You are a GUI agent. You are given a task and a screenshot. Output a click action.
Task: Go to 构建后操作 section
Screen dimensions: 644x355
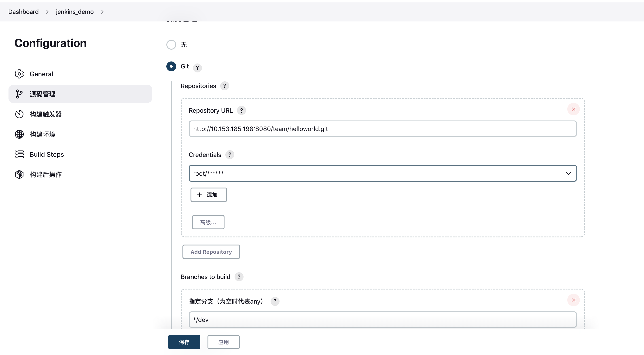click(80, 175)
